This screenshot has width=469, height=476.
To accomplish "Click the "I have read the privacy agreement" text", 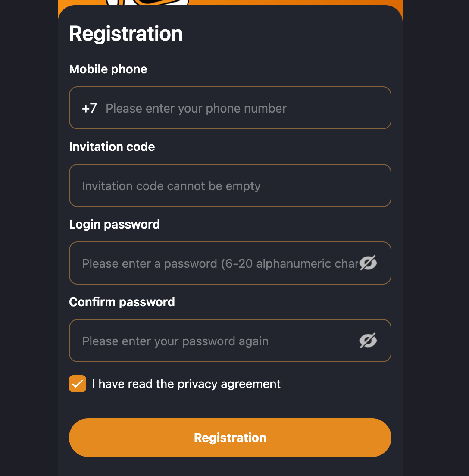I will (186, 384).
